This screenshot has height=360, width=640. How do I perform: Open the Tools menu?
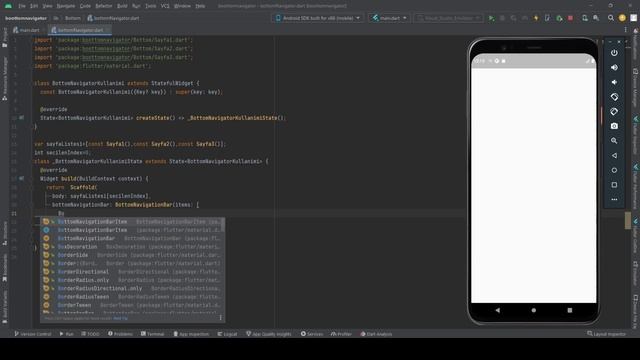coord(151,6)
